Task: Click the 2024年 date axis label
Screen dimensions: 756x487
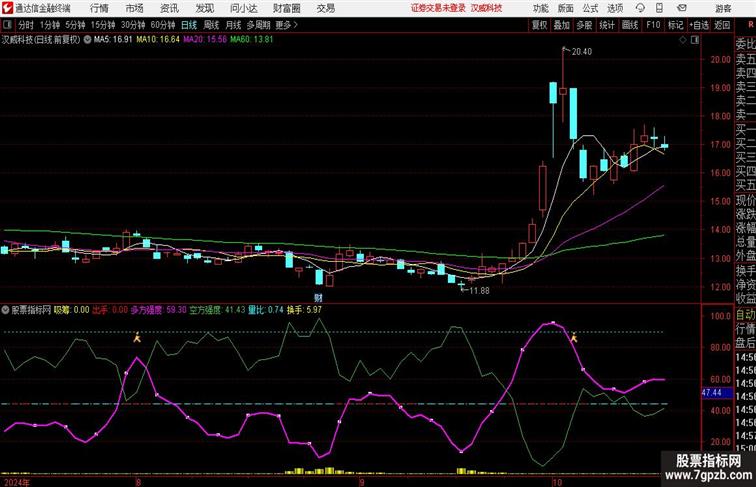Action: [x=17, y=482]
